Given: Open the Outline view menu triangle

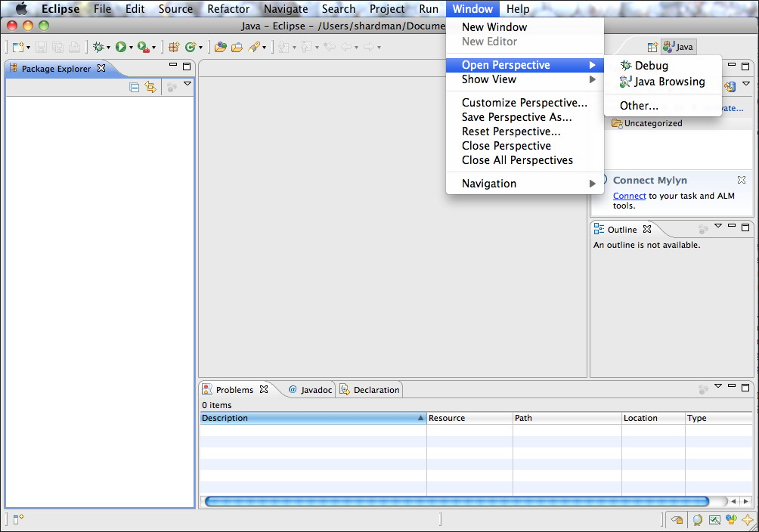Looking at the screenshot, I should click(718, 226).
